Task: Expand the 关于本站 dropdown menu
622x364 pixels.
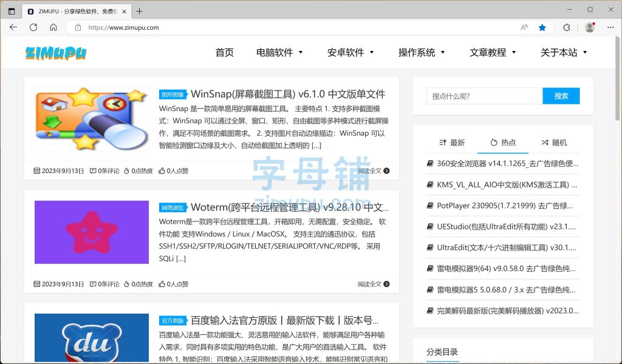Action: point(564,52)
